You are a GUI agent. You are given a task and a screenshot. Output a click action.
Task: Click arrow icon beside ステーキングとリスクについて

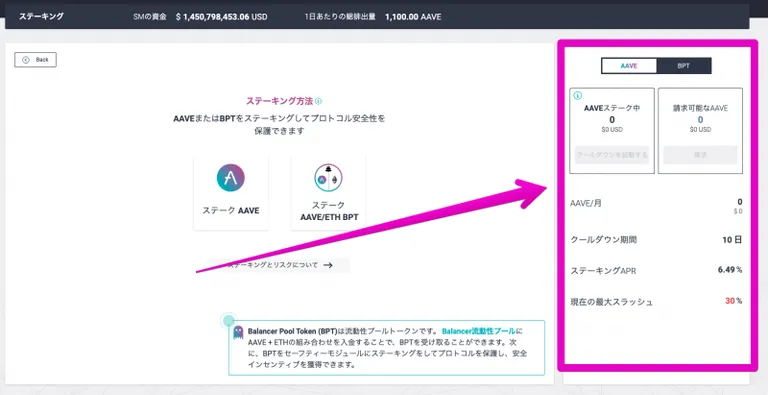[x=328, y=265]
